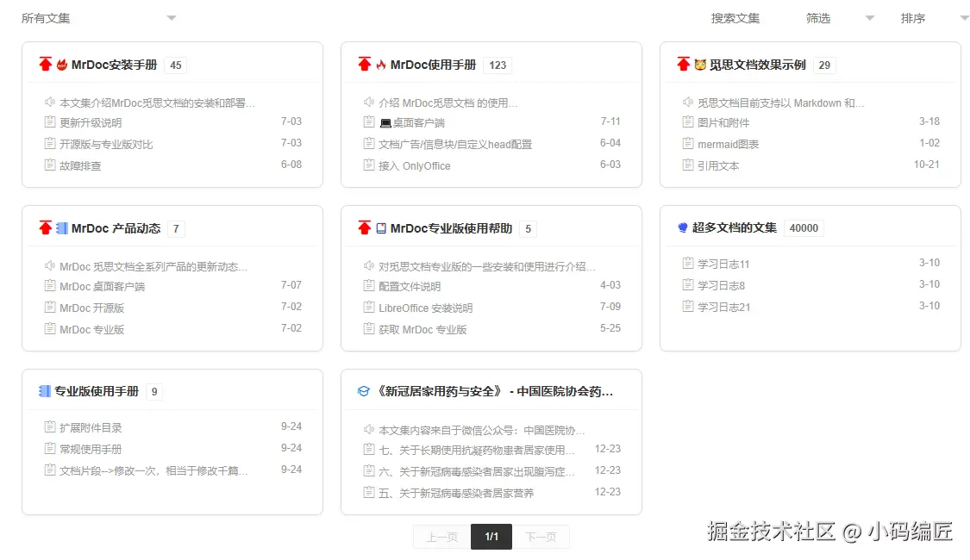This screenshot has height=560, width=970.
Task: Go to previous page 上一页
Action: [x=441, y=537]
